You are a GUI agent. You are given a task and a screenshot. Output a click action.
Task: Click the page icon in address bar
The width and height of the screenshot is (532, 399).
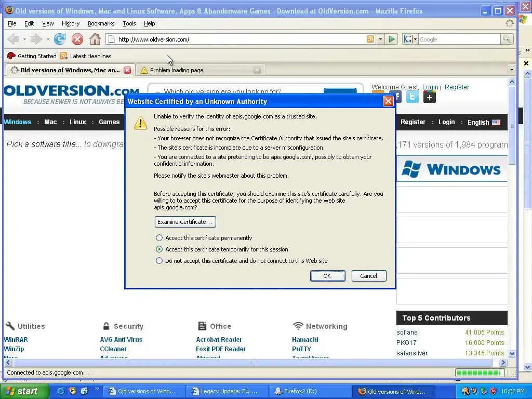point(111,39)
